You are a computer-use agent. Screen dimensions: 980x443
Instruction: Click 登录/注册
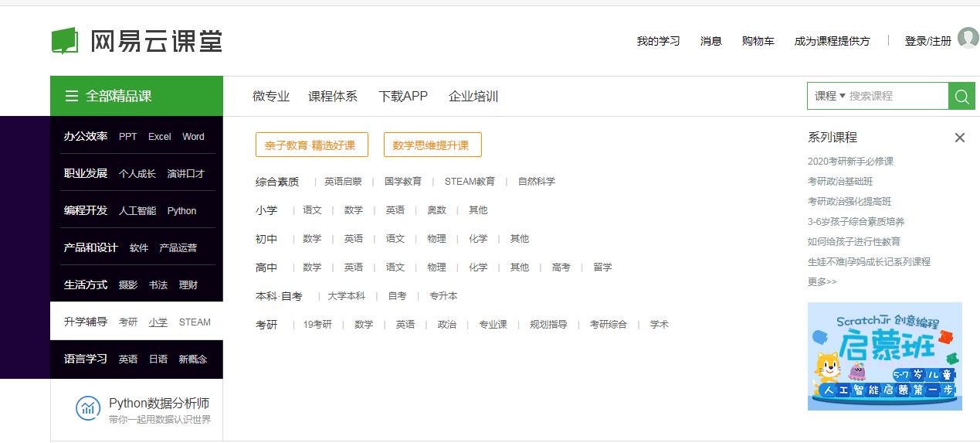point(928,41)
